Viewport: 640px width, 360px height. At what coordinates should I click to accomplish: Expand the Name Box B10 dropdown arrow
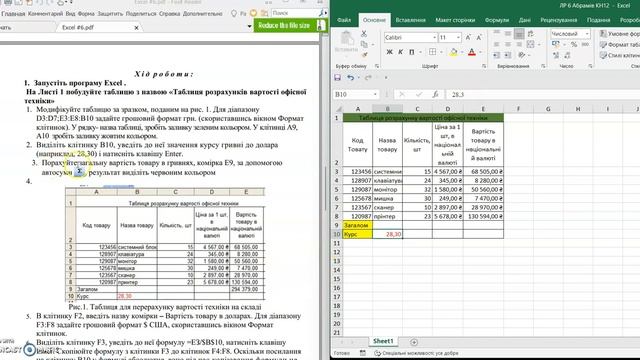click(x=375, y=94)
